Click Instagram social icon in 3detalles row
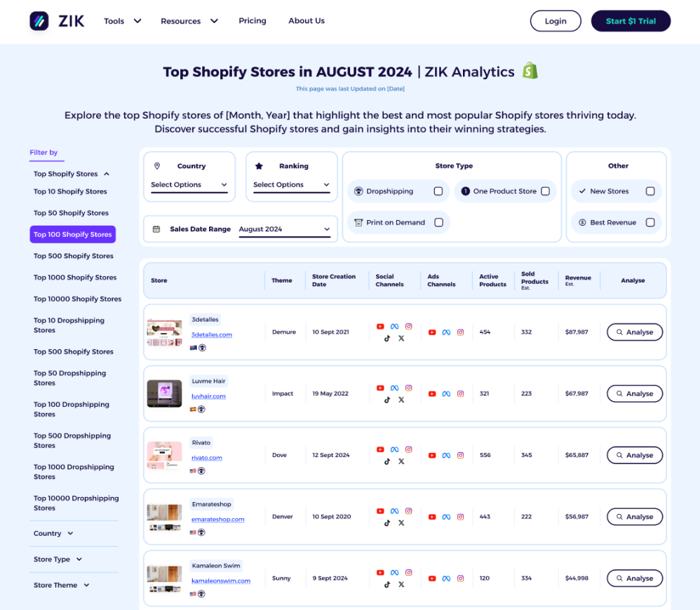Screen dimensions: 700x610 [x=408, y=326]
